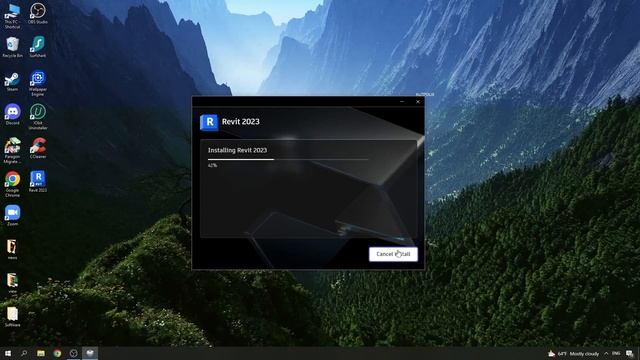Launch Surfshark desktop shortcut
640x360 pixels.
coord(38,47)
